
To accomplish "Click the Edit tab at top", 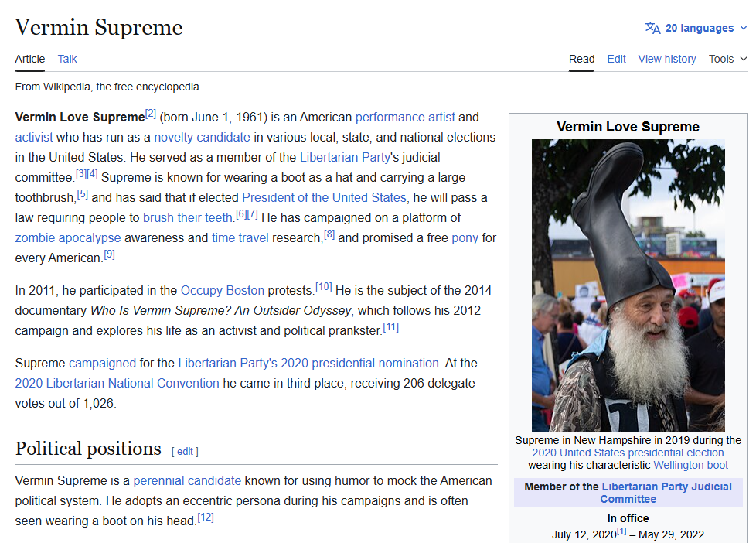I will [616, 59].
